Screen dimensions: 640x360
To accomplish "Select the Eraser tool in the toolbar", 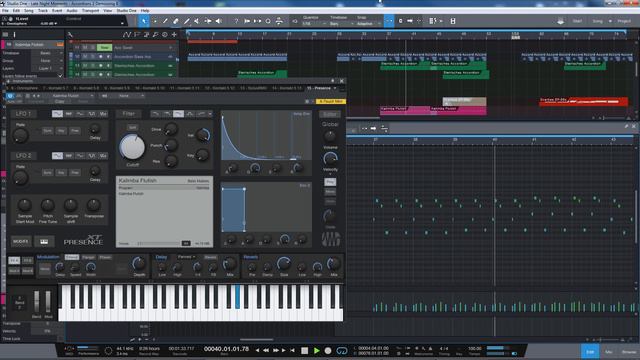I will [176, 21].
